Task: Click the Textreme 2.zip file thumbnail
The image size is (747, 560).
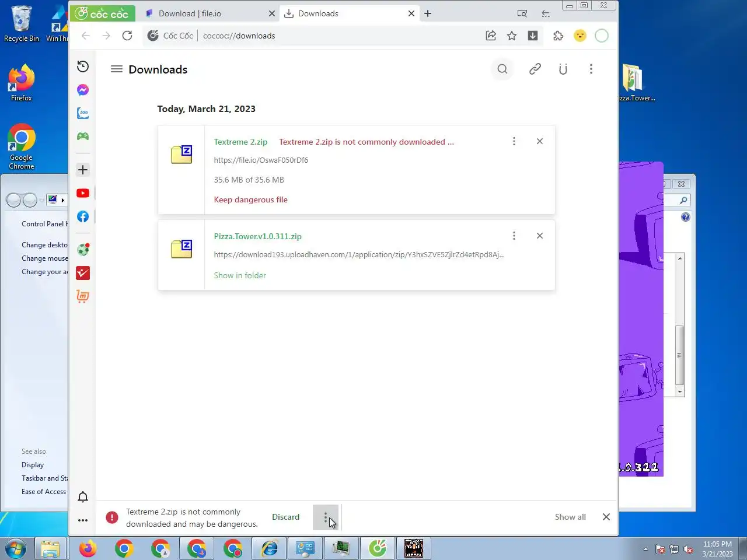Action: coord(181,155)
